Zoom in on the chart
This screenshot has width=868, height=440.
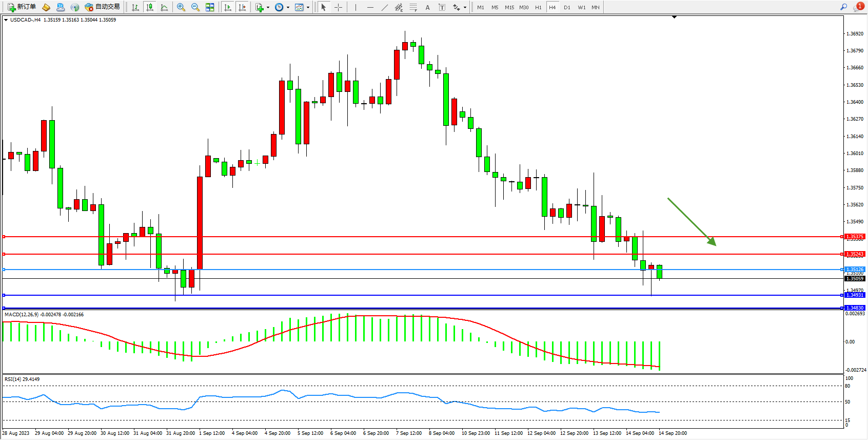coord(181,7)
